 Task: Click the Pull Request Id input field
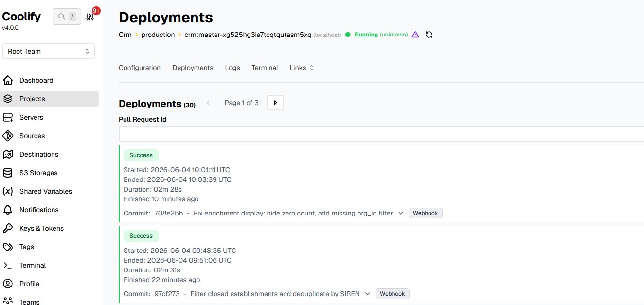click(x=381, y=134)
